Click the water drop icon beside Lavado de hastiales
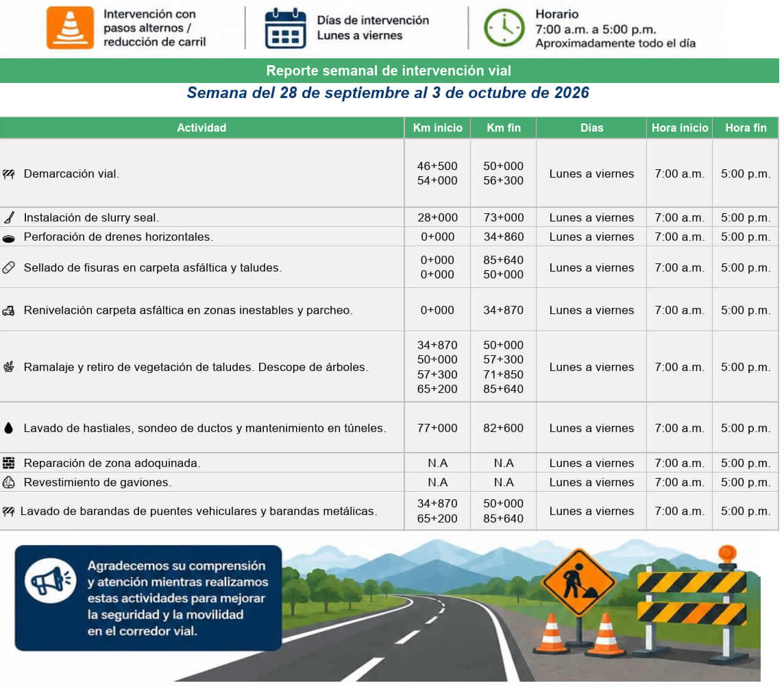Screen dimensions: 784x694 point(8,429)
